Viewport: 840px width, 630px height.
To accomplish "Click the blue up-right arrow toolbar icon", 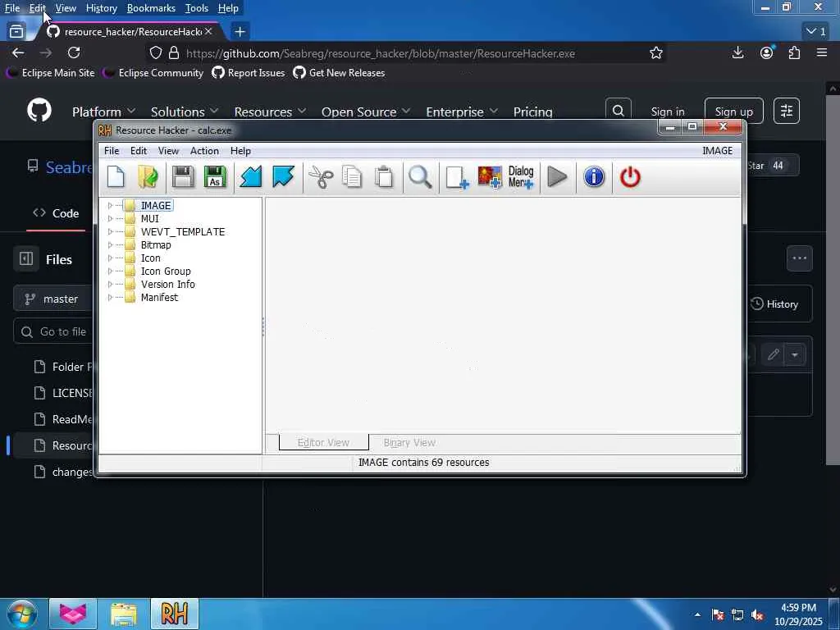I will pyautogui.click(x=283, y=177).
